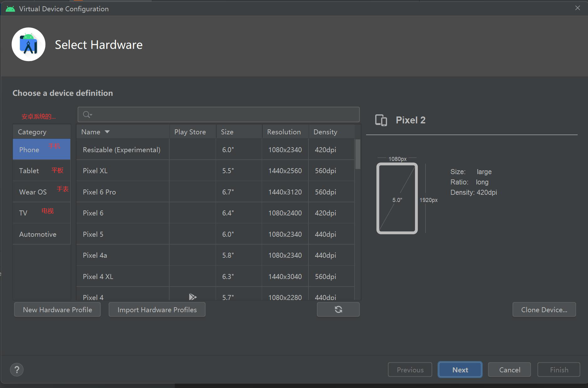Image resolution: width=588 pixels, height=388 pixels.
Task: Click the Finish button
Action: coord(559,370)
